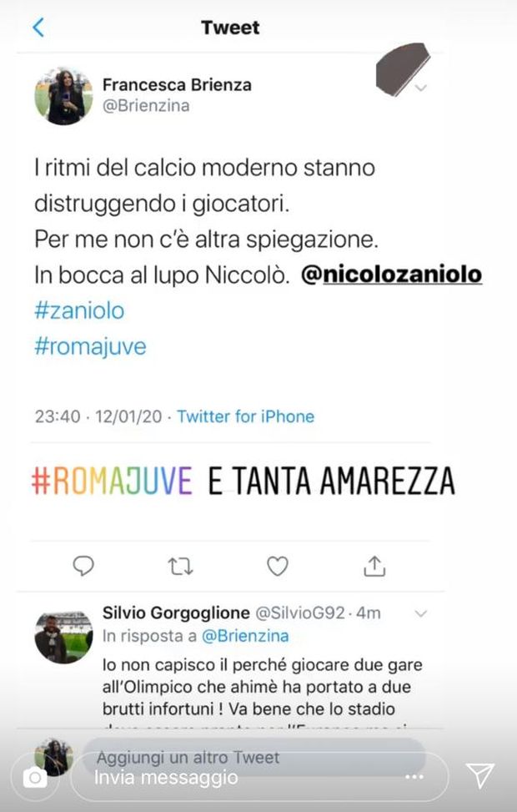Image resolution: width=517 pixels, height=812 pixels.
Task: Expand chevron menu on Francesca Brienza's tweet
Action: [x=421, y=88]
